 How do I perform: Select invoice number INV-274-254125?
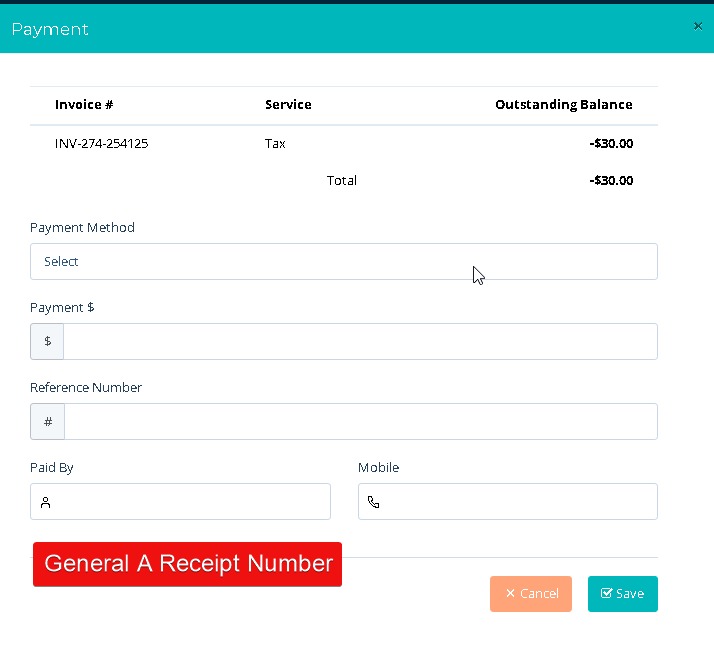point(102,143)
